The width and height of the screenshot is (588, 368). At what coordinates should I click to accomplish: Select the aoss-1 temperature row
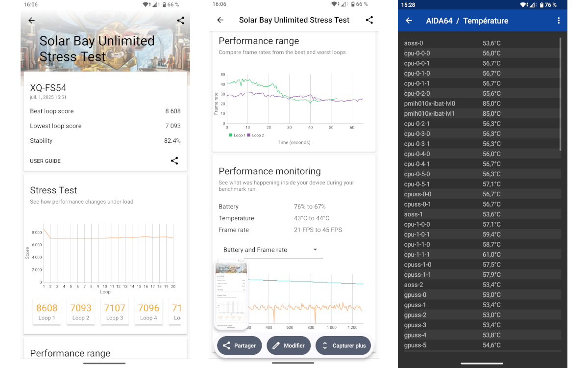[481, 214]
